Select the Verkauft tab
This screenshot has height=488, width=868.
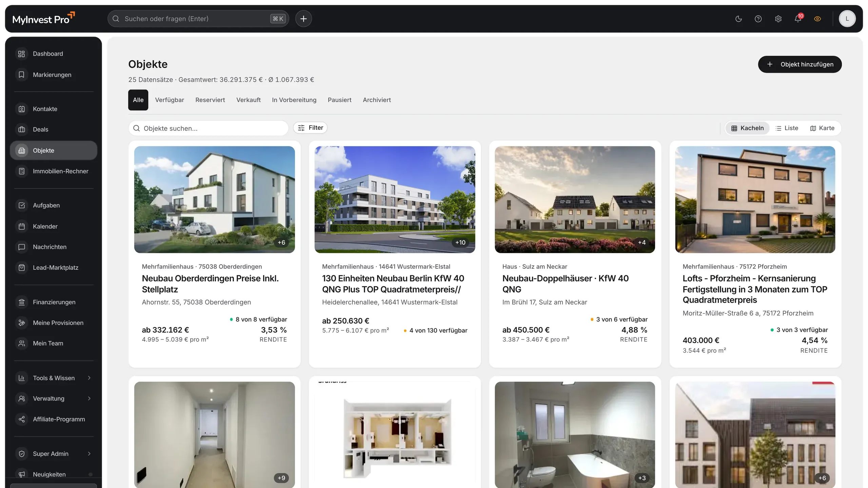click(249, 100)
